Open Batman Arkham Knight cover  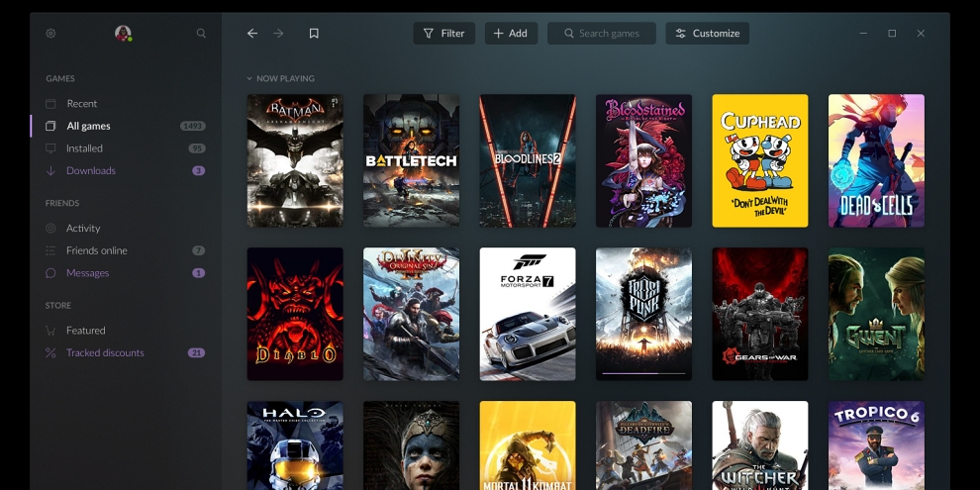coord(295,160)
